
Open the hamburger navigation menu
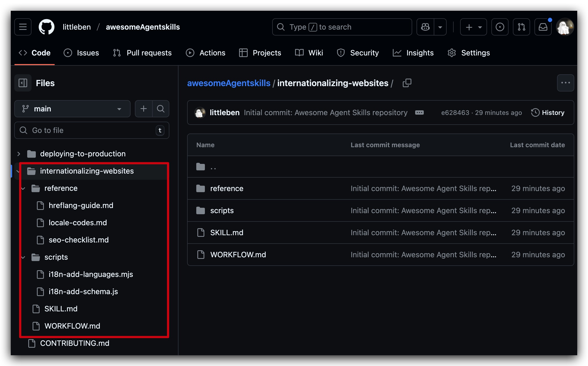(x=23, y=27)
